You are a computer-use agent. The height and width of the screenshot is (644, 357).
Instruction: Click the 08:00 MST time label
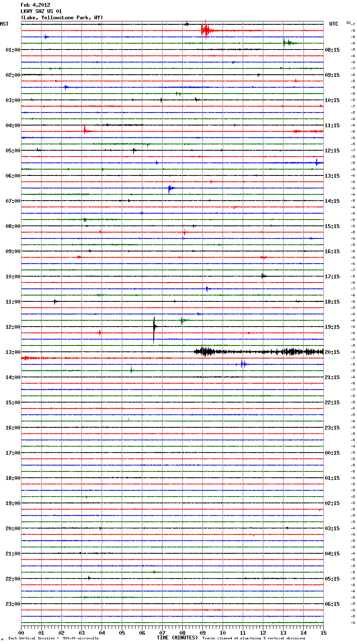coord(13,226)
